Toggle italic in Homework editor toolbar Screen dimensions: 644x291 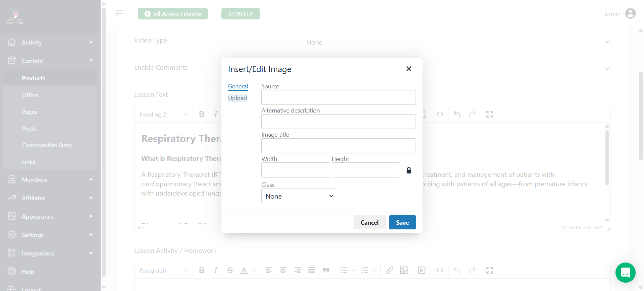click(x=215, y=270)
